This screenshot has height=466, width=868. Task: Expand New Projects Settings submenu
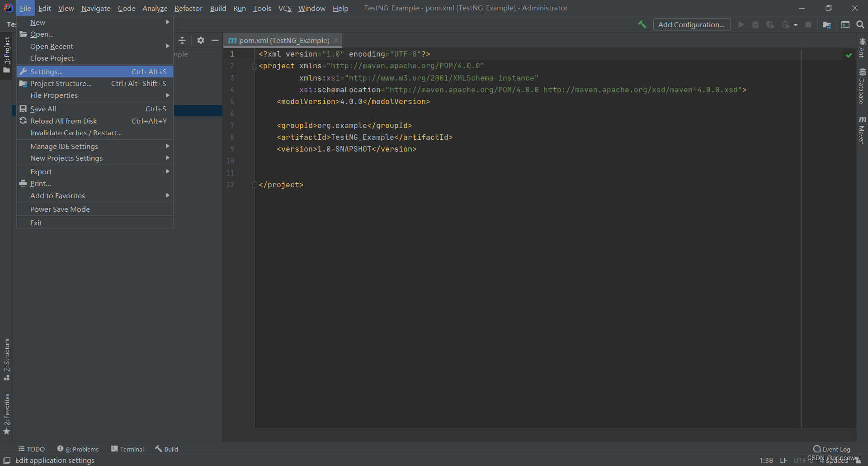95,158
